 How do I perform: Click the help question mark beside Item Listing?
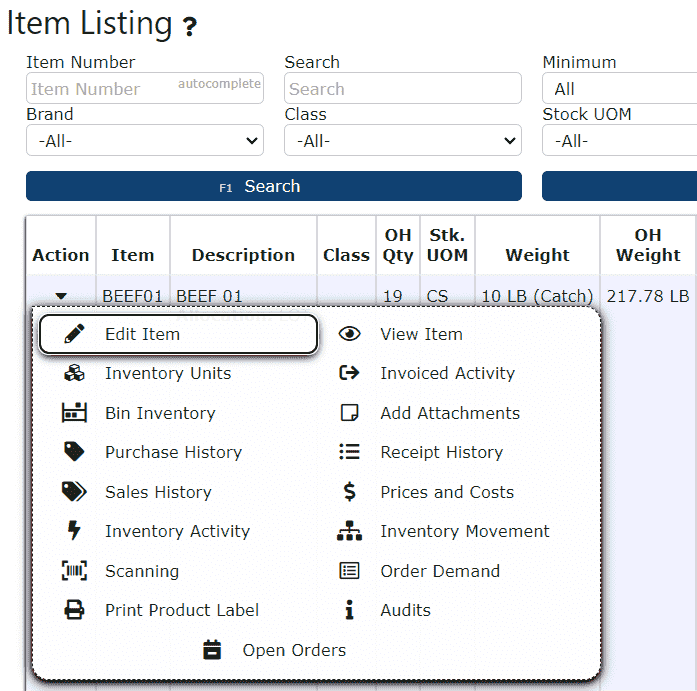point(189,27)
